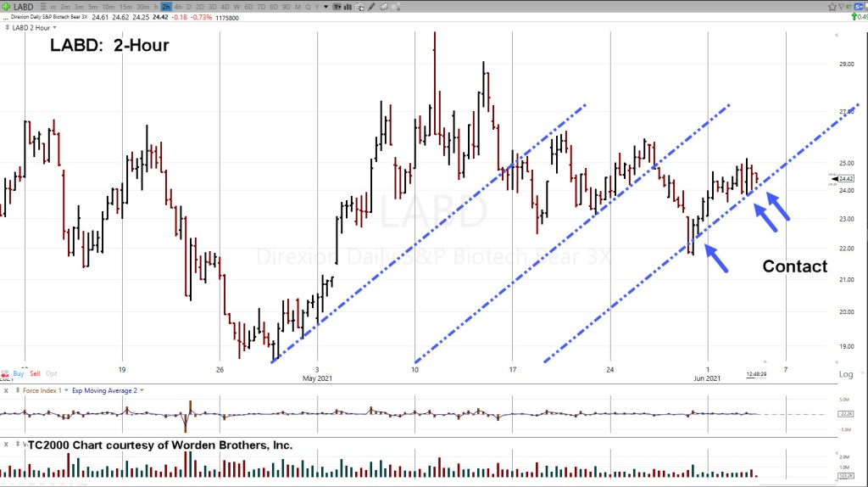
Task: Click the star favorite icon
Action: tap(832, 7)
